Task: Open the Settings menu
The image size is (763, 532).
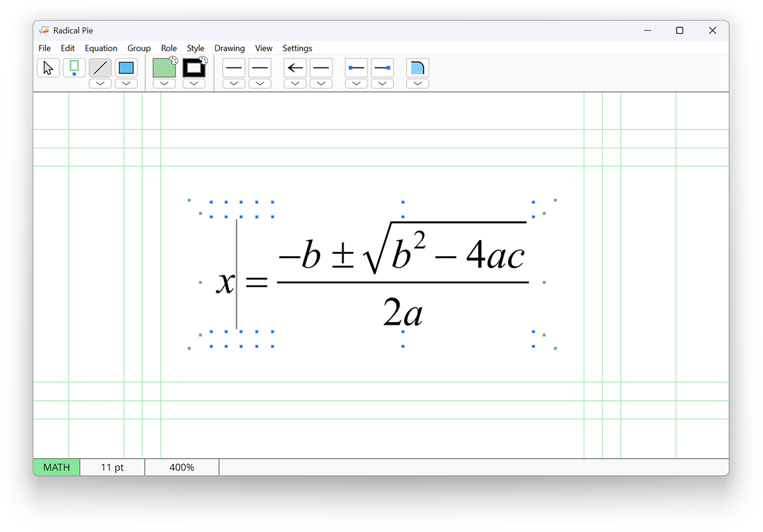Action: [x=297, y=48]
